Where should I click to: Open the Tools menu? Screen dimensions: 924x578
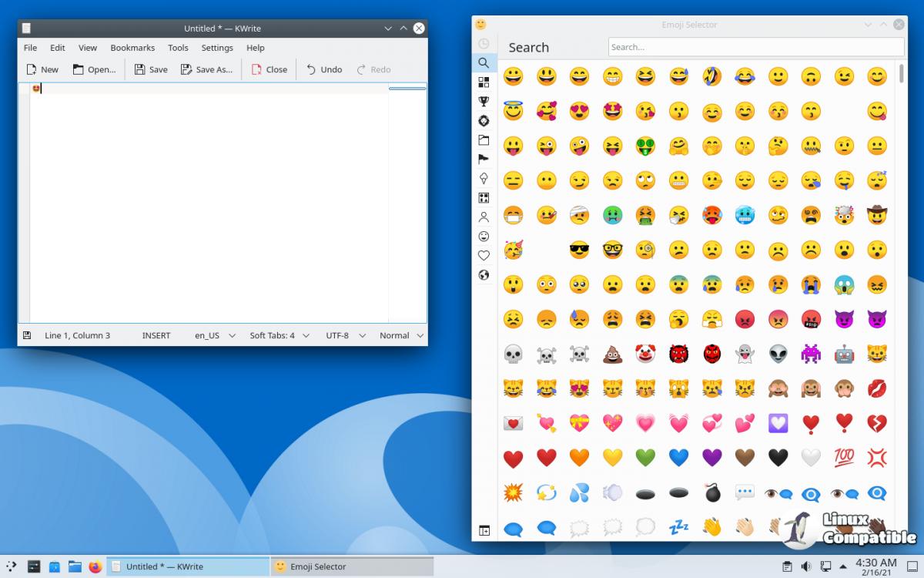(x=178, y=48)
